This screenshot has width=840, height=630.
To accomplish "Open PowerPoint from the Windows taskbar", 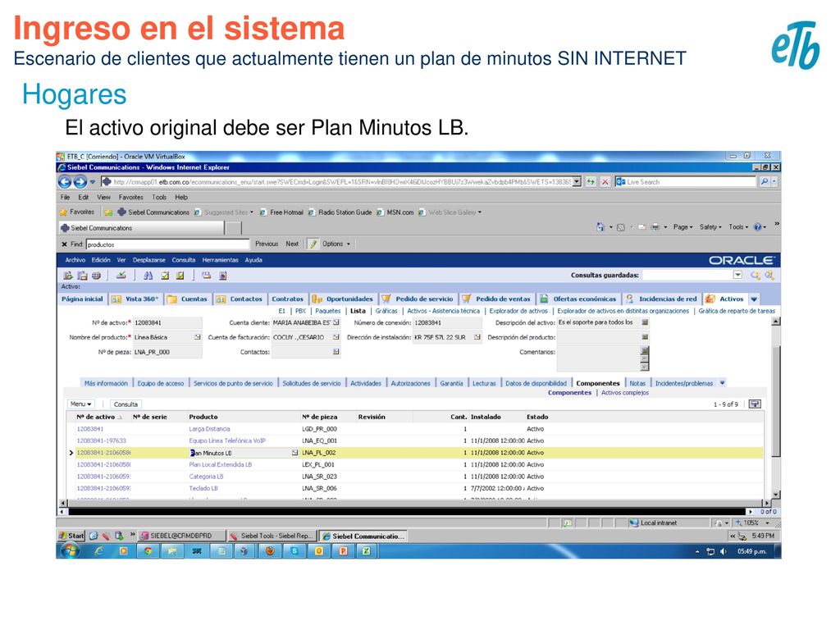I will coord(343,550).
